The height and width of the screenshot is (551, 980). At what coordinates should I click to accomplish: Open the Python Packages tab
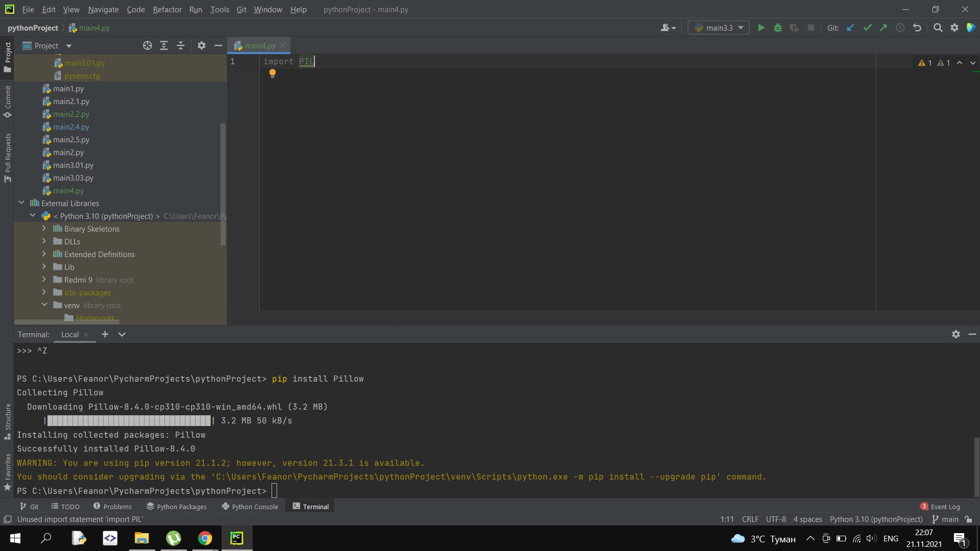177,507
